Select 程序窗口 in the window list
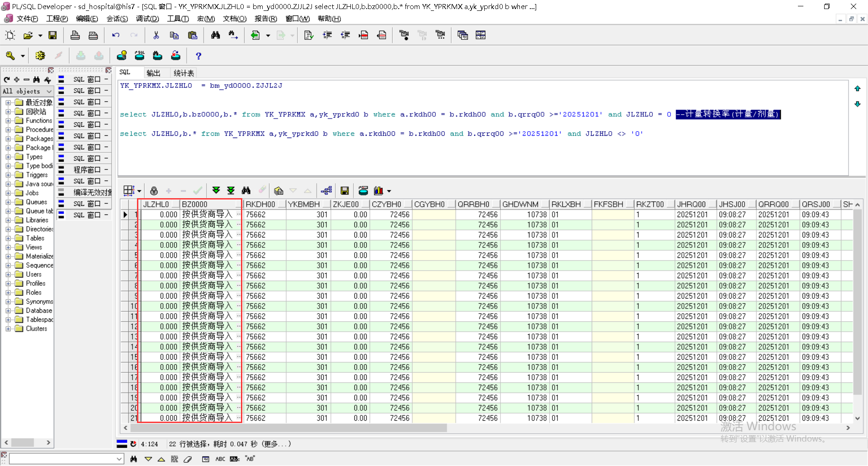The height and width of the screenshot is (466, 868). 87,170
